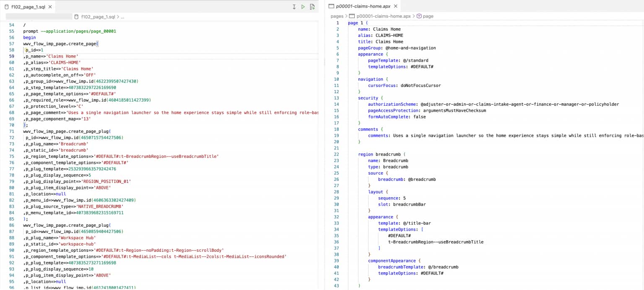The width and height of the screenshot is (644, 290).
Task: Click the ,p_step_title=>'Claims Home' line
Action: click(58, 69)
